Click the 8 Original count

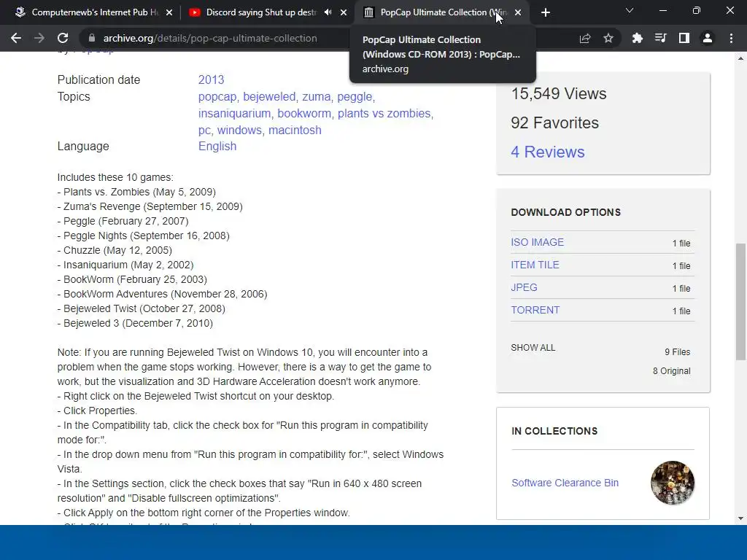pos(672,371)
